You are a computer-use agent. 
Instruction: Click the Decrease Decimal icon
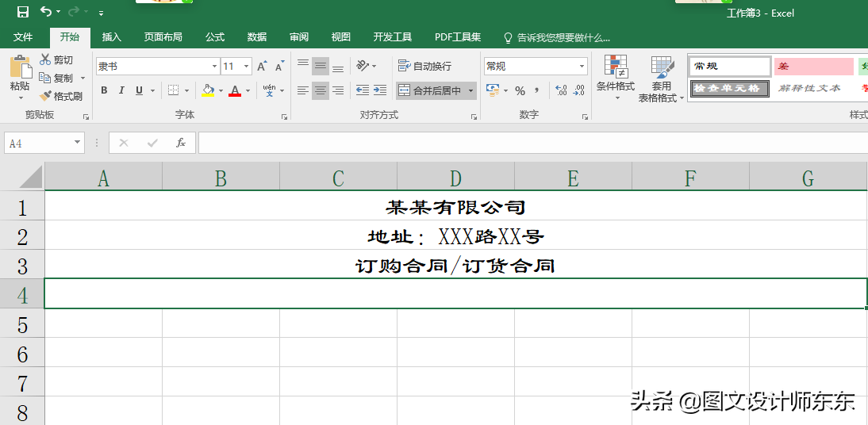point(578,90)
